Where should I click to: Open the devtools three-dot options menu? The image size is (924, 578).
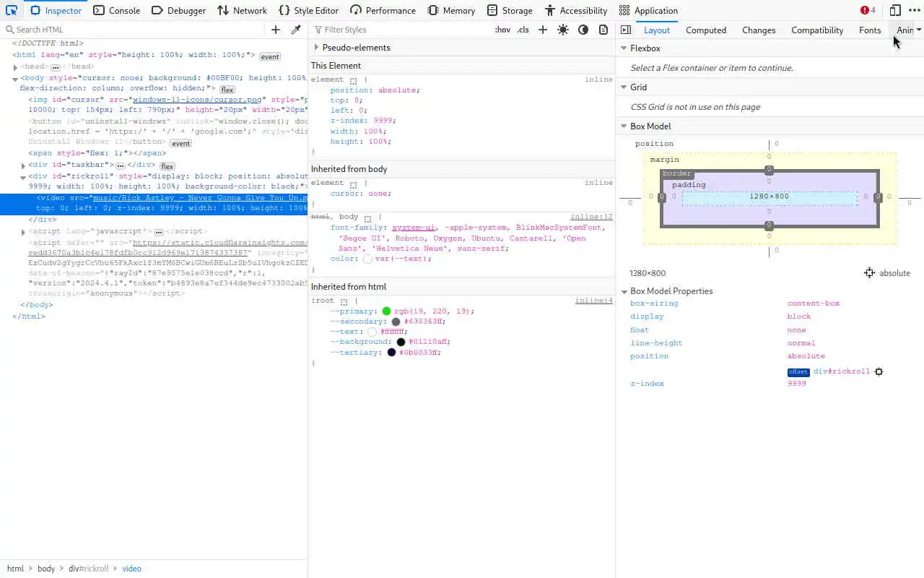(x=915, y=10)
